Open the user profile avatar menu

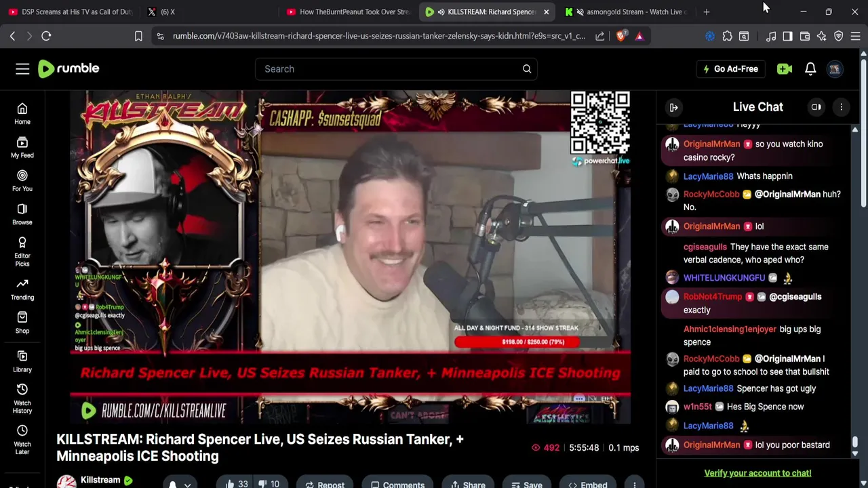pos(835,68)
